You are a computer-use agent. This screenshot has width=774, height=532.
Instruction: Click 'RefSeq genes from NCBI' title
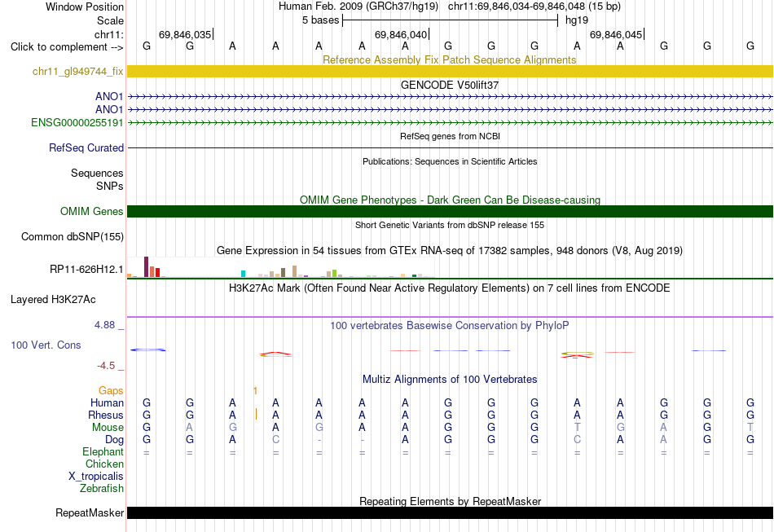pyautogui.click(x=450, y=136)
